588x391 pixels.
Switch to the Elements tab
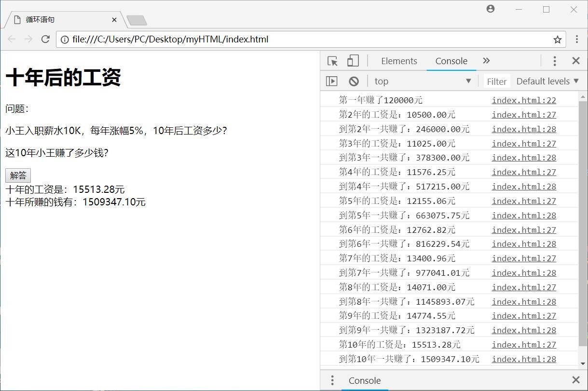399,61
